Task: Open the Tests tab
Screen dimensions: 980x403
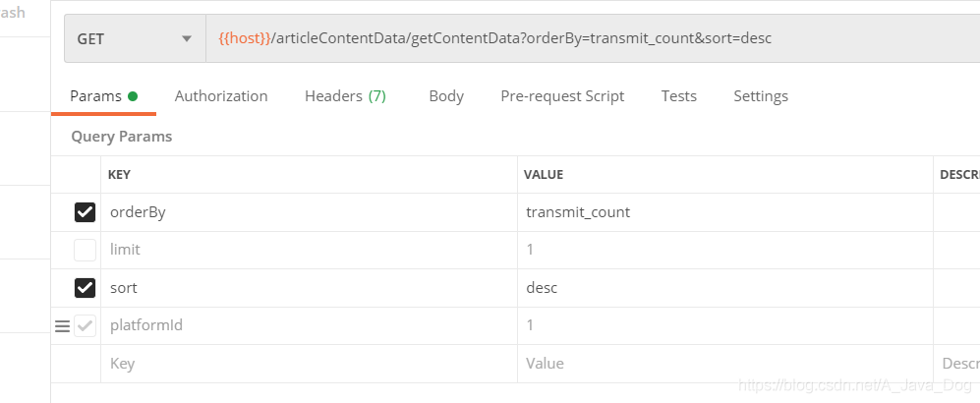Action: (x=679, y=96)
